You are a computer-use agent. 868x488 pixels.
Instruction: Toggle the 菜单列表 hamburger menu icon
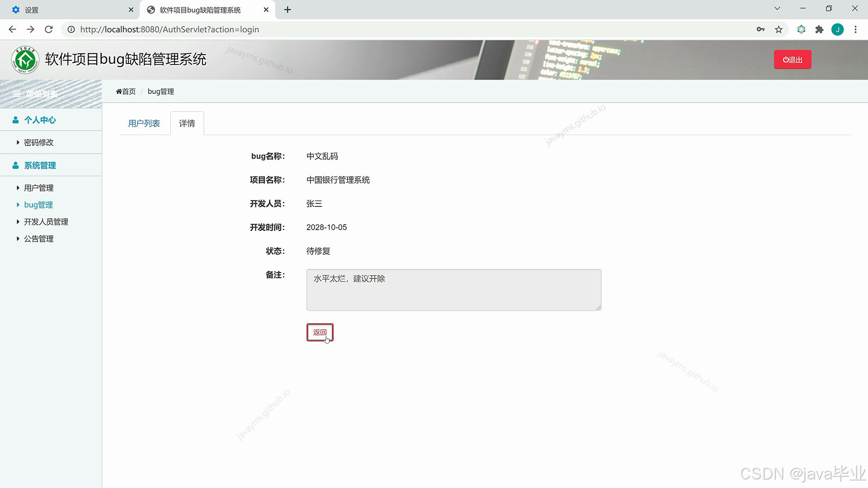click(17, 94)
